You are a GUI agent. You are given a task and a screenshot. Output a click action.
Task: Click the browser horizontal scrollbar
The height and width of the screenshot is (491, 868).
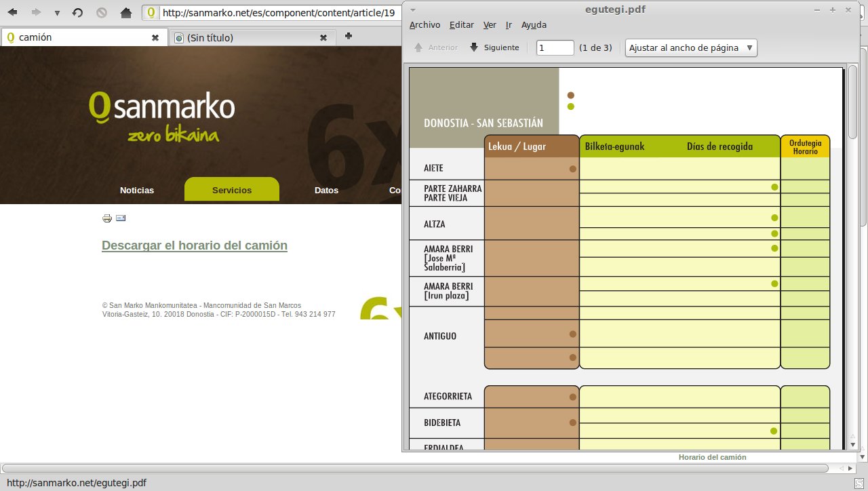[x=414, y=469]
